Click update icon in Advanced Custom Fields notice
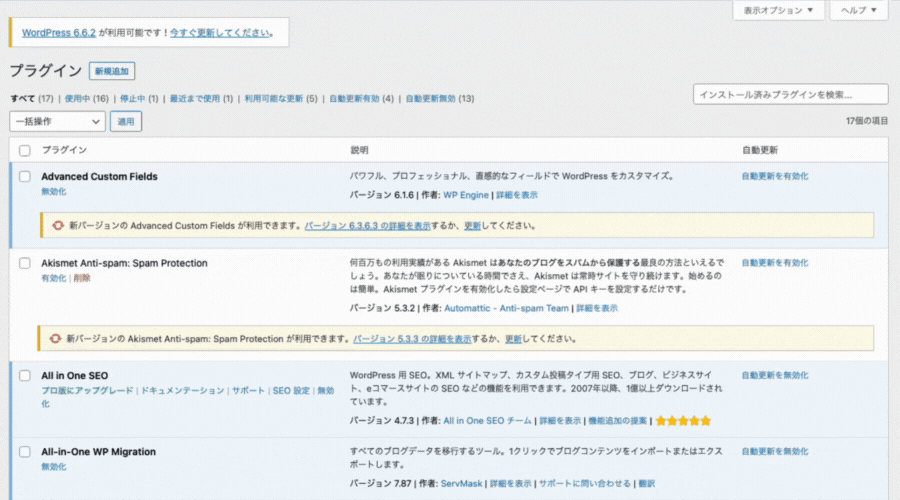The width and height of the screenshot is (900, 500). pos(58,226)
